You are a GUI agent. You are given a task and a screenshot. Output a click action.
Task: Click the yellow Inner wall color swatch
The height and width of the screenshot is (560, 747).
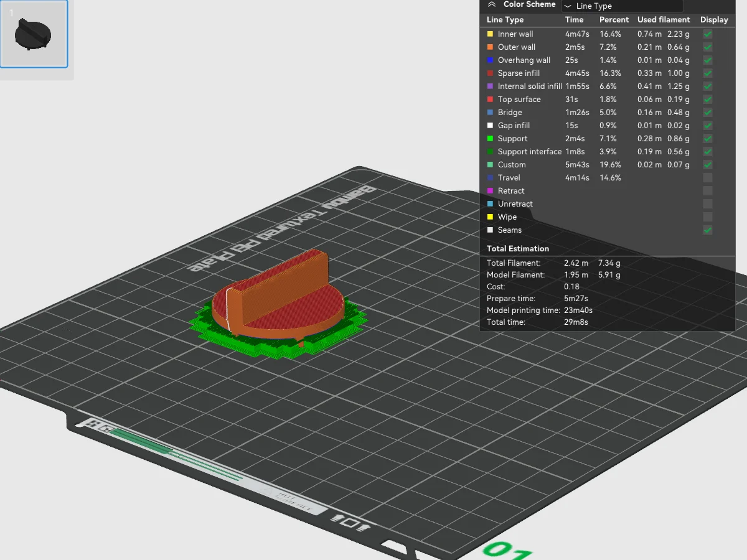[491, 34]
